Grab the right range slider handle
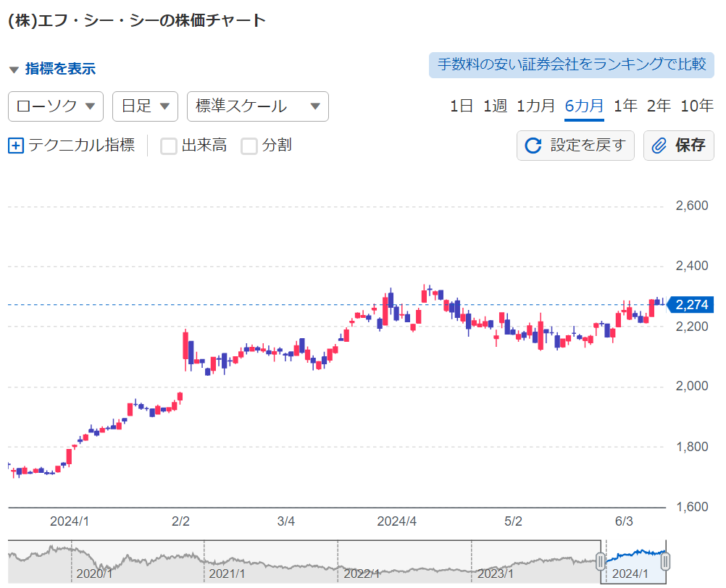Image resolution: width=726 pixels, height=588 pixels. [x=665, y=562]
